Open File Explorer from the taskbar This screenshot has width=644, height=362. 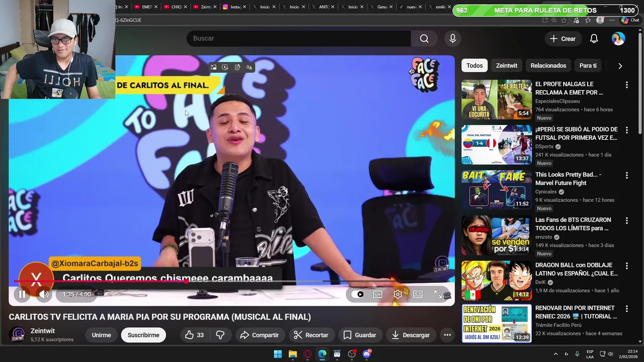293,354
